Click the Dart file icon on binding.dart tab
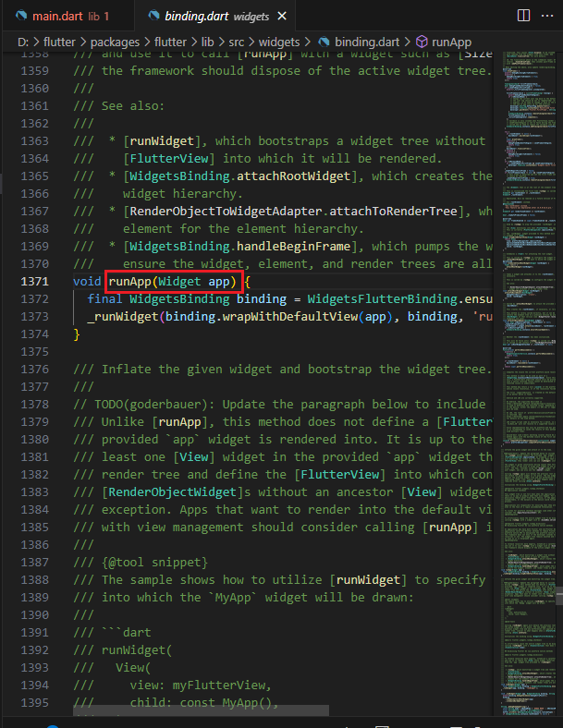The width and height of the screenshot is (563, 728). (153, 17)
